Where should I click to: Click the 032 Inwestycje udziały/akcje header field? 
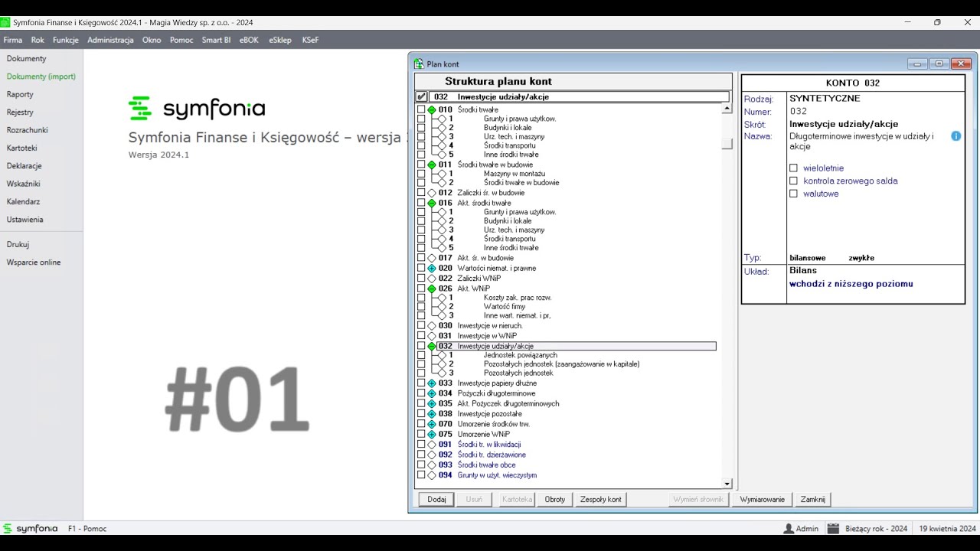(x=579, y=97)
